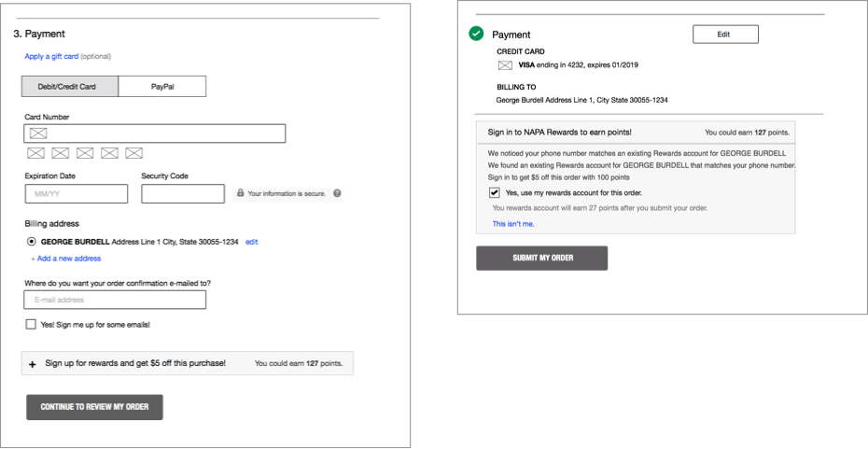
Task: Click the Submit My Order button
Action: tap(542, 258)
